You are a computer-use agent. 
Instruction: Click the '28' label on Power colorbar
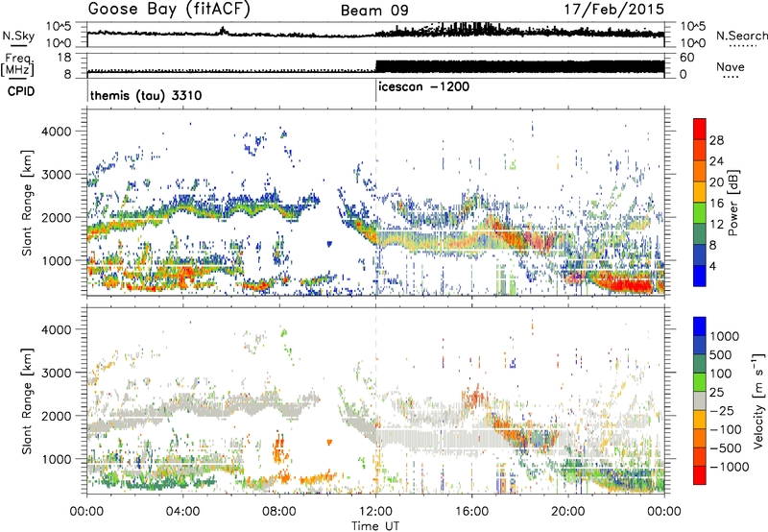coord(716,140)
